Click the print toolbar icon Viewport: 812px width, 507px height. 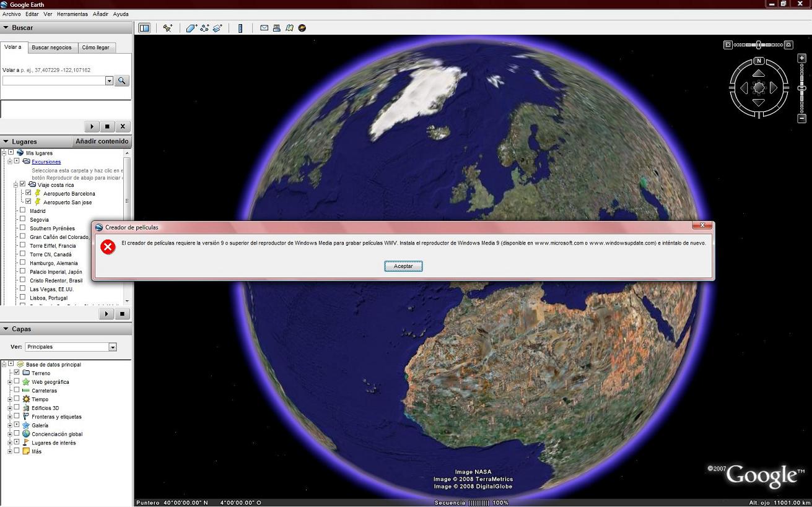point(277,28)
